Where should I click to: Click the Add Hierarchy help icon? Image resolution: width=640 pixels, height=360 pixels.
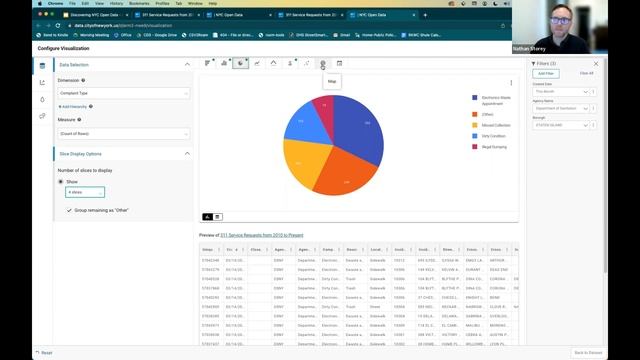tap(91, 107)
